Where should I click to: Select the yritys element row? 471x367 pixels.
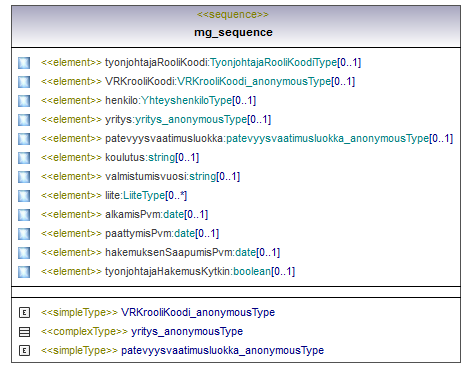(156, 119)
